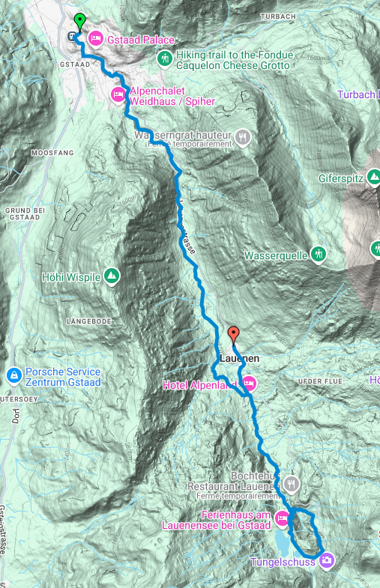Select the Giferspitz mountain peak icon
This screenshot has height=588, width=380.
[373, 177]
